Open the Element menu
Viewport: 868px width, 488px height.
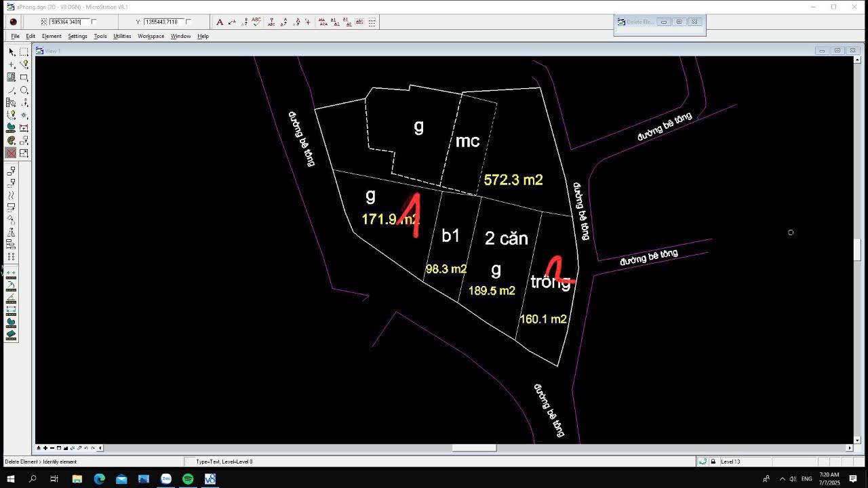pyautogui.click(x=52, y=36)
